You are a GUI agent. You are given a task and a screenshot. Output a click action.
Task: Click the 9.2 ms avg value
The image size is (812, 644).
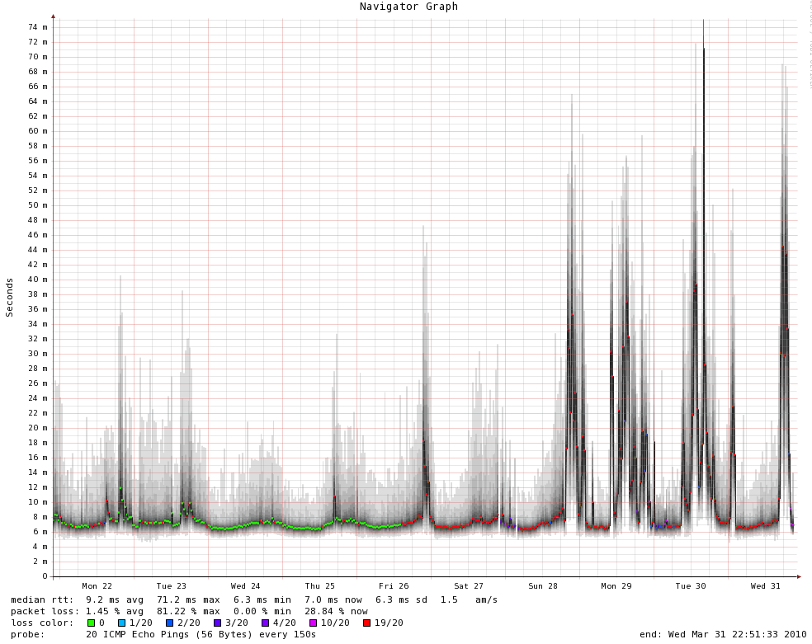coord(115,599)
